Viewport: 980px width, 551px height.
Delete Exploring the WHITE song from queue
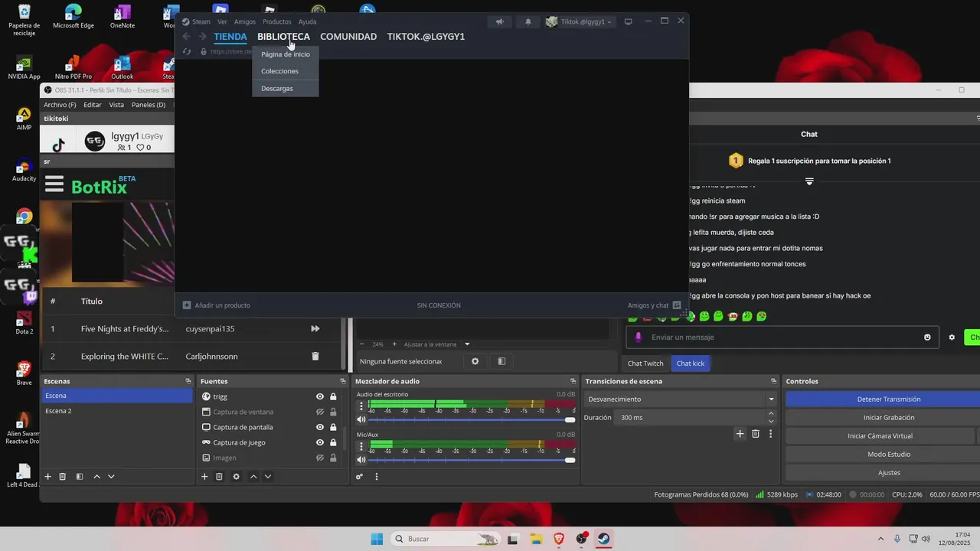(315, 356)
